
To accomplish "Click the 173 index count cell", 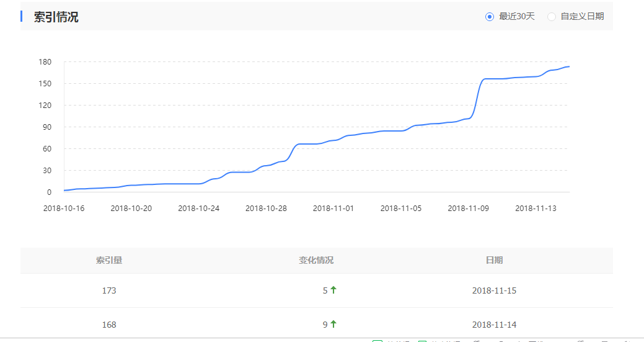I will tap(109, 290).
